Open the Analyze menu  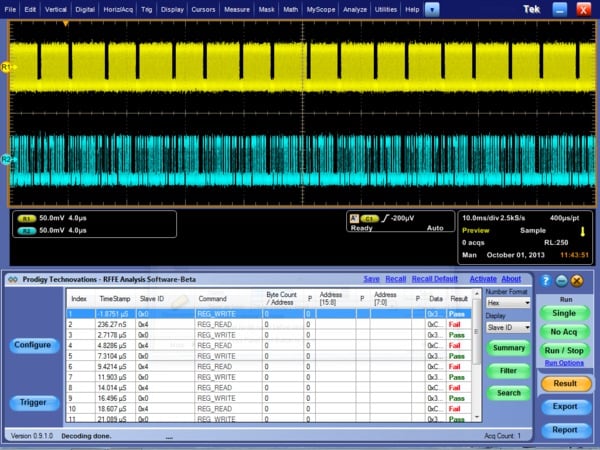(355, 10)
